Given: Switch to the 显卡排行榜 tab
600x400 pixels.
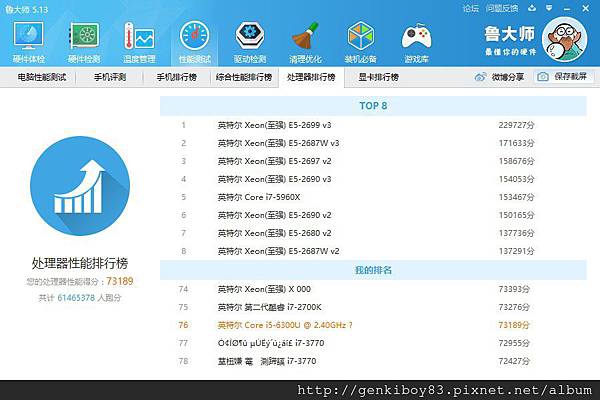Looking at the screenshot, I should pos(378,77).
